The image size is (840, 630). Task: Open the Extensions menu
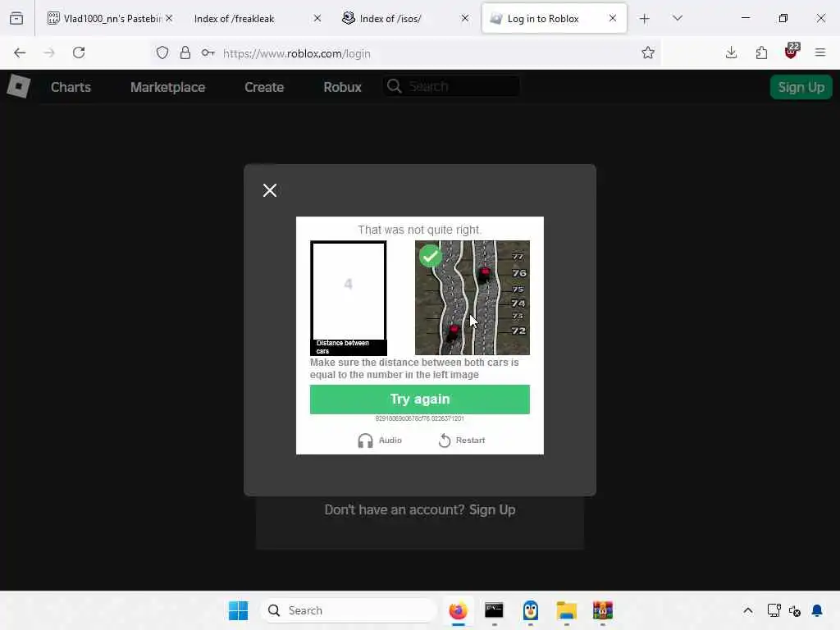[761, 52]
